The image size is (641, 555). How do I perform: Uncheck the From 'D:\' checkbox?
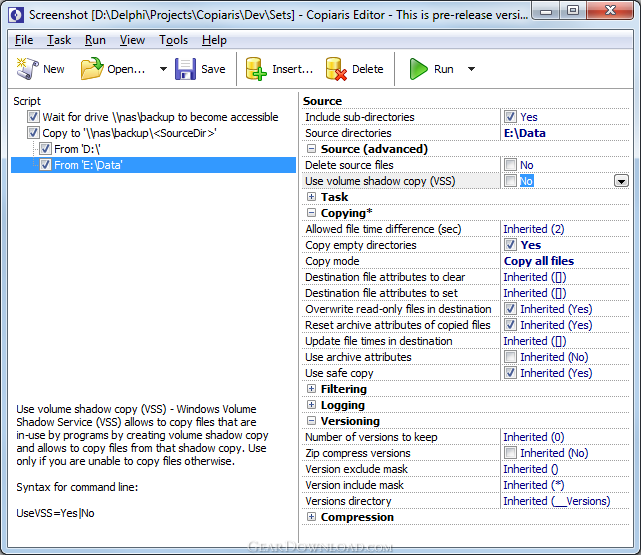pos(45,149)
